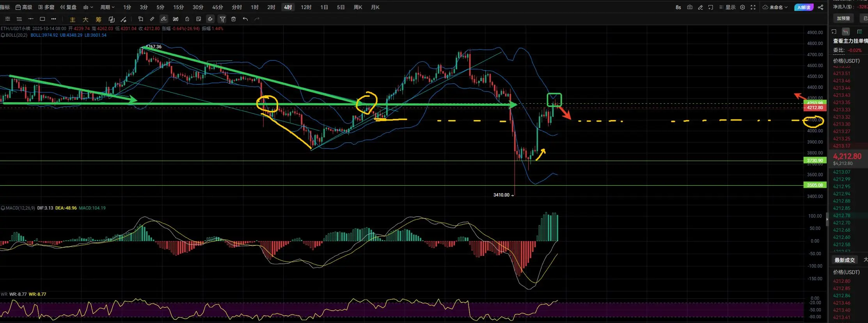The width and height of the screenshot is (868, 323).
Task: Select the 1日 timeframe
Action: click(x=324, y=7)
